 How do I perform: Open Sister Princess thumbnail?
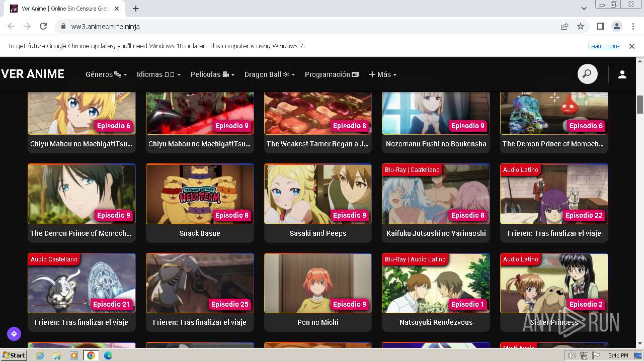tap(554, 283)
